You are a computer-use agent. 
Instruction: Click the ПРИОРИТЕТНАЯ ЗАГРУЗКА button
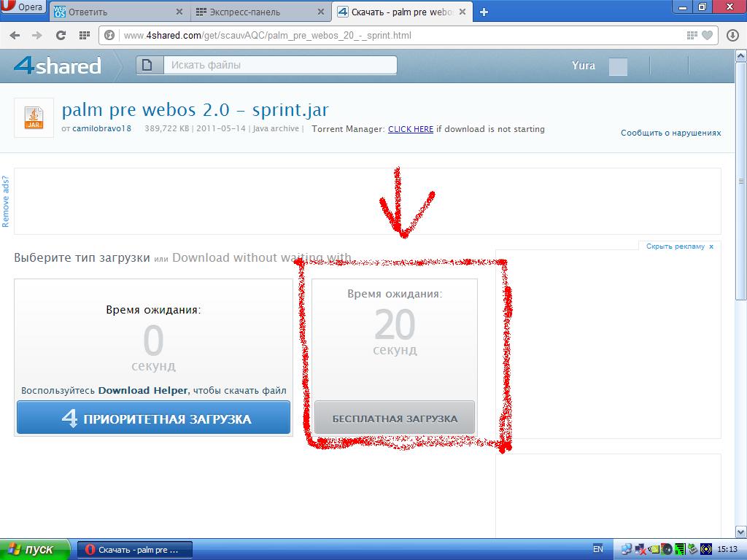pos(153,419)
